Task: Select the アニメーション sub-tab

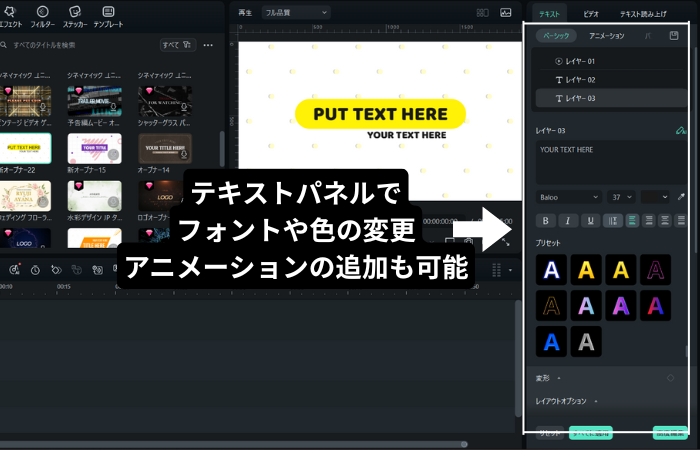Action: coord(607,36)
